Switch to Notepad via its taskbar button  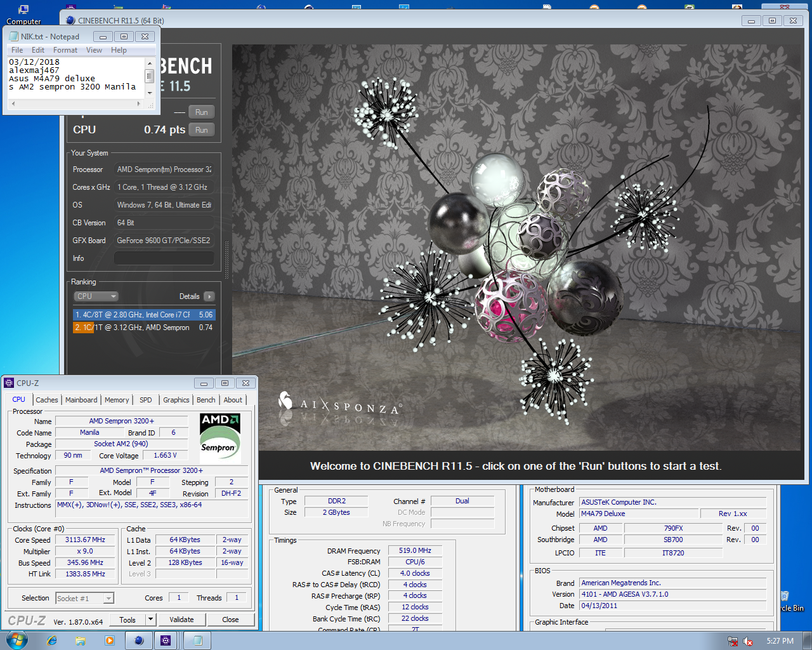pyautogui.click(x=197, y=640)
